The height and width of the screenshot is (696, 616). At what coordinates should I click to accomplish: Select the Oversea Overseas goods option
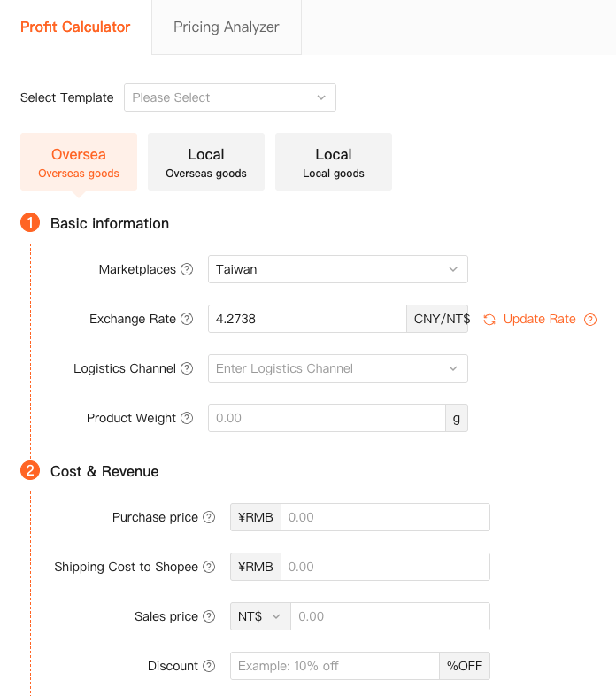(x=79, y=162)
